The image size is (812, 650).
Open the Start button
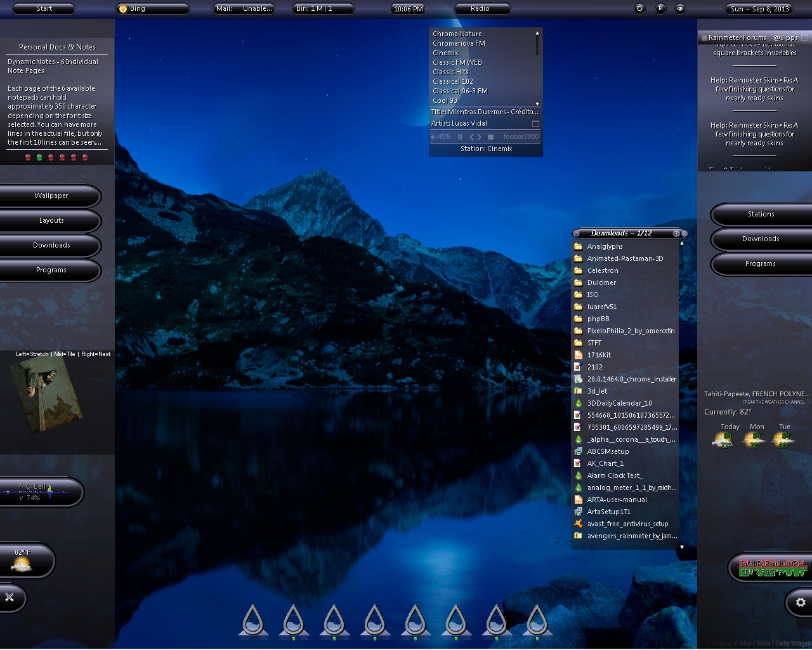point(44,9)
